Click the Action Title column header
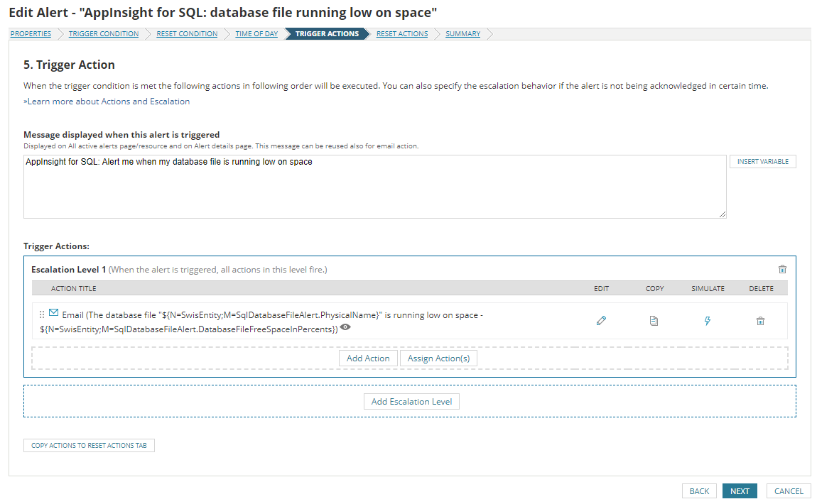The width and height of the screenshot is (817, 504). click(73, 288)
